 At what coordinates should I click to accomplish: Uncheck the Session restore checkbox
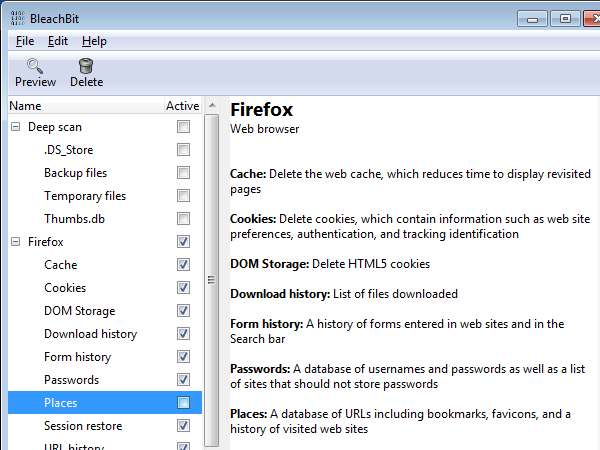[183, 426]
